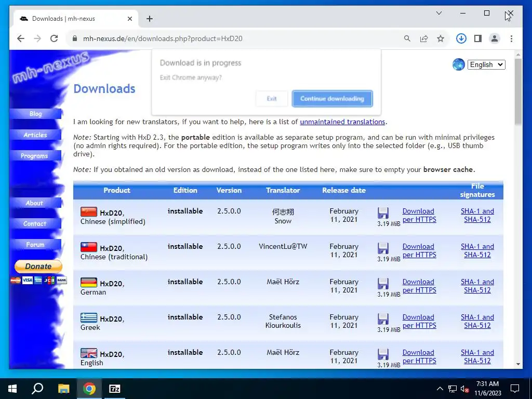
Task: Click floppy disk icon for Chinese (simplified)
Action: pos(383,213)
